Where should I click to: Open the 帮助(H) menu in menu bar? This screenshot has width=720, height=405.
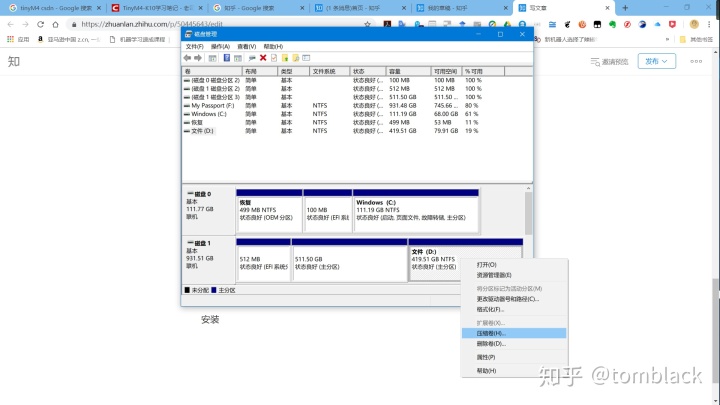pos(273,46)
